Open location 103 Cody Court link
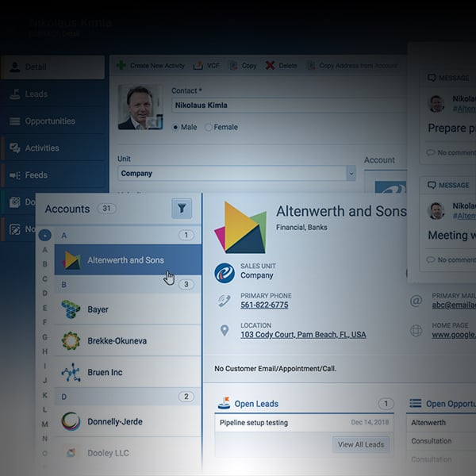This screenshot has height=476, width=476. coord(303,335)
